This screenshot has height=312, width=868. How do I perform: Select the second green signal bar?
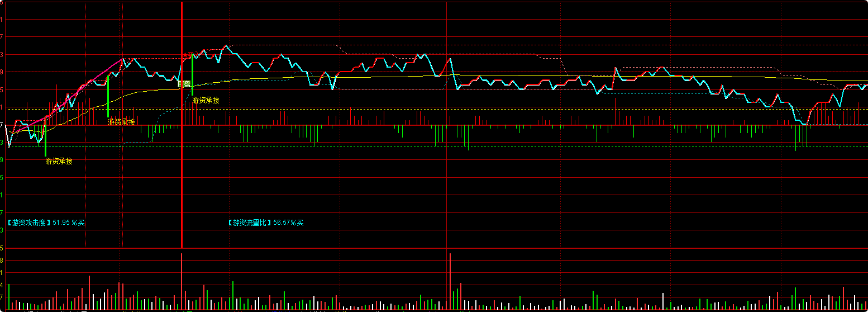[108, 96]
